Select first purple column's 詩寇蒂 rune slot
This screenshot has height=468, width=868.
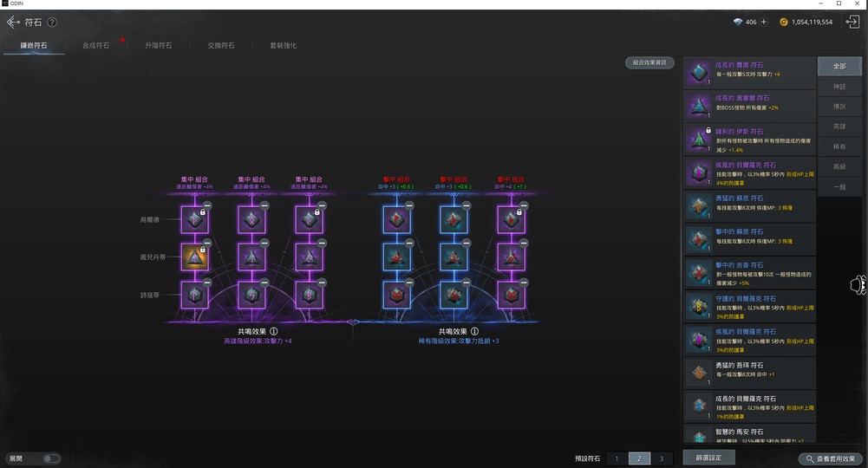195,295
